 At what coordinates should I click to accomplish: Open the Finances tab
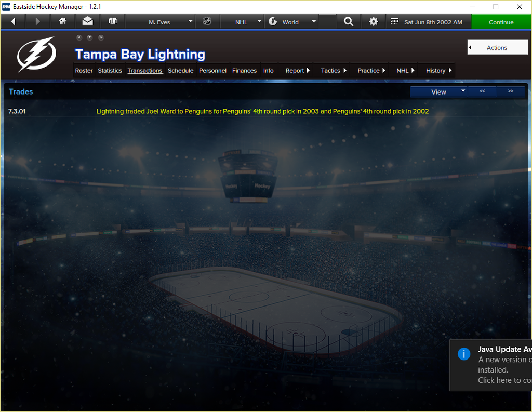pos(244,71)
